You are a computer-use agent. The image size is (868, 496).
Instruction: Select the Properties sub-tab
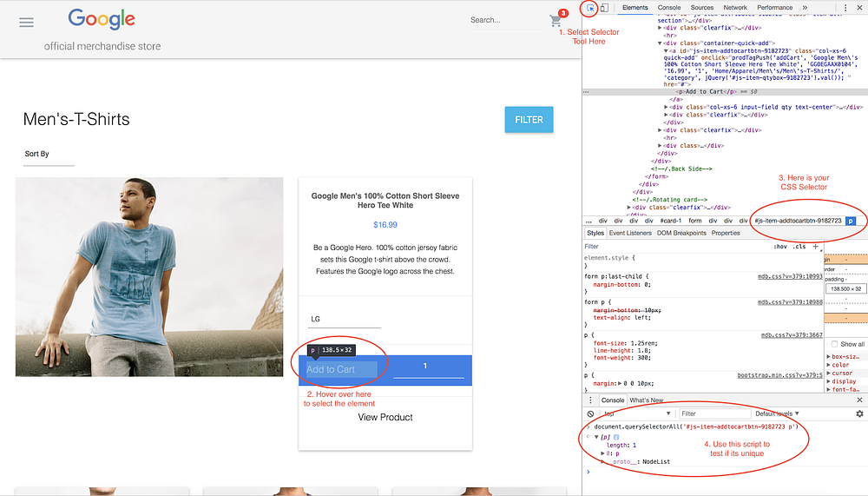coord(726,234)
